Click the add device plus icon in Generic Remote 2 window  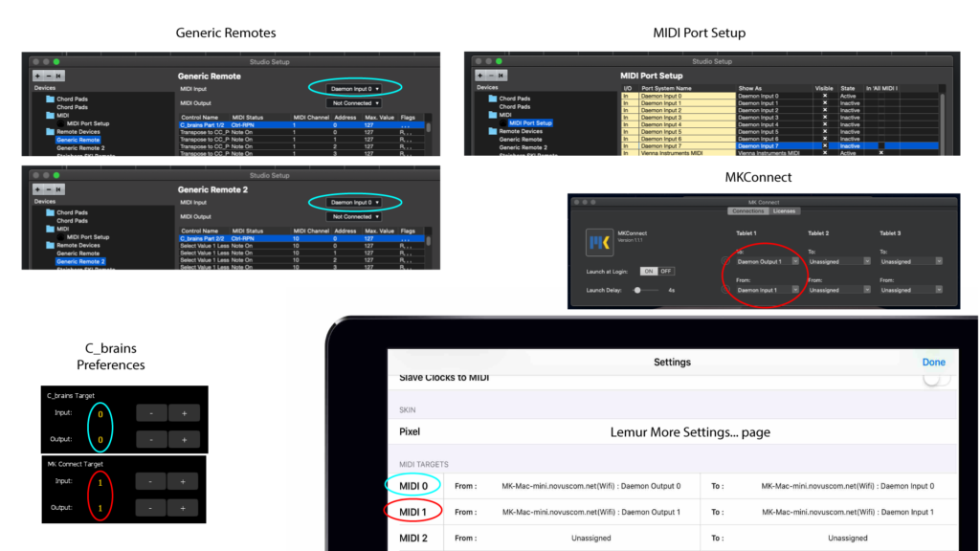click(x=37, y=189)
